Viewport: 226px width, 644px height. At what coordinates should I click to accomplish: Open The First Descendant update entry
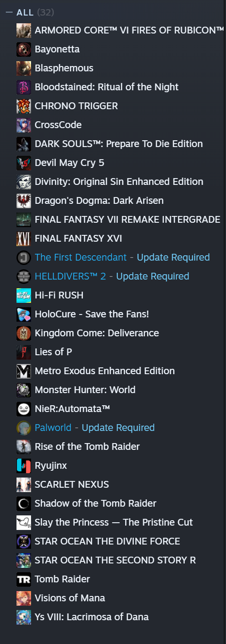pyautogui.click(x=113, y=257)
